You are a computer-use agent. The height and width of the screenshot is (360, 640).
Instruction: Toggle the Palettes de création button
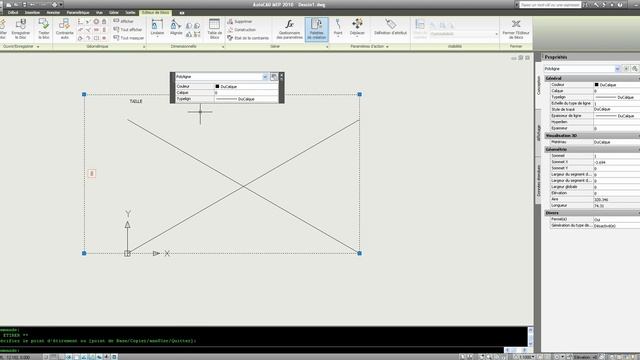click(x=316, y=29)
